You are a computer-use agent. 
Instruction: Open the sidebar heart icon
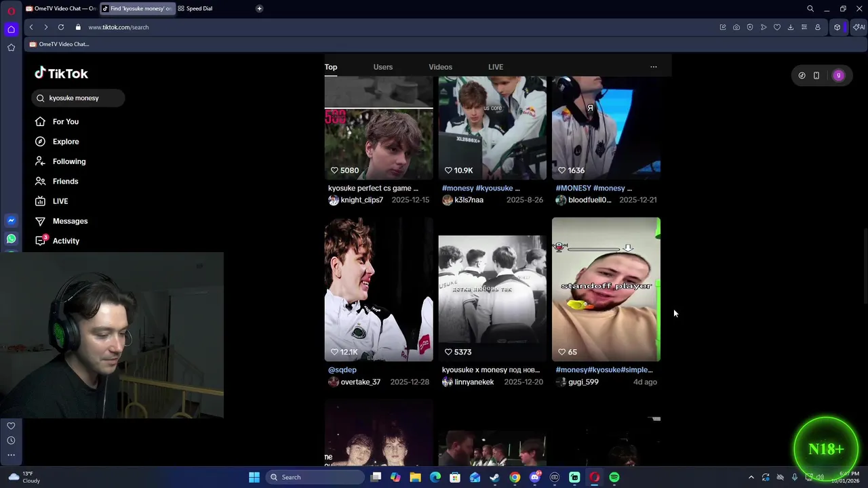(x=11, y=426)
